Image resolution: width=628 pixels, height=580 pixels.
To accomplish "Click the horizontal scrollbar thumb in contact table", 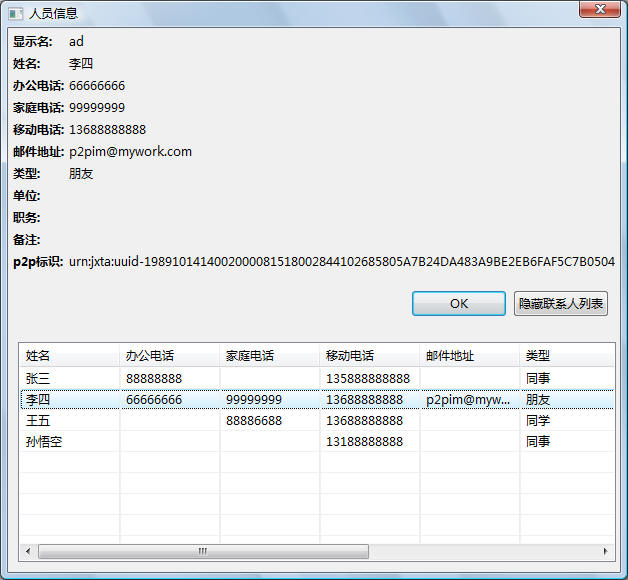I will [203, 551].
